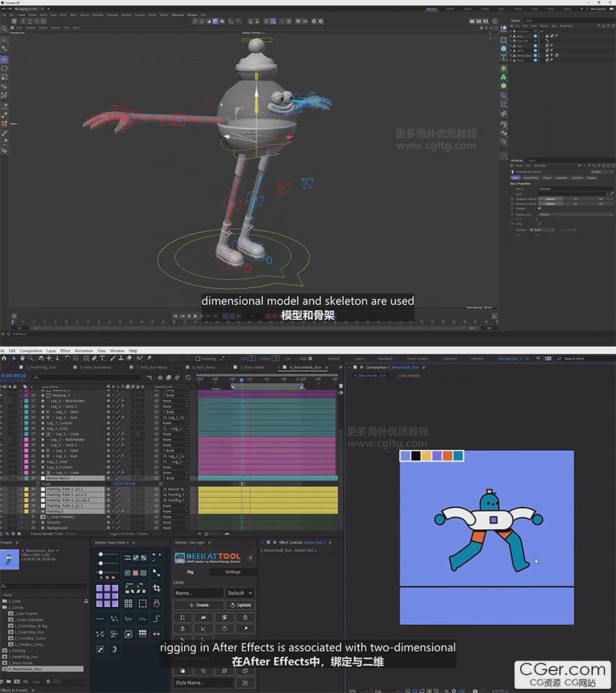Click the Basic button in Attributes panel

tap(515, 178)
